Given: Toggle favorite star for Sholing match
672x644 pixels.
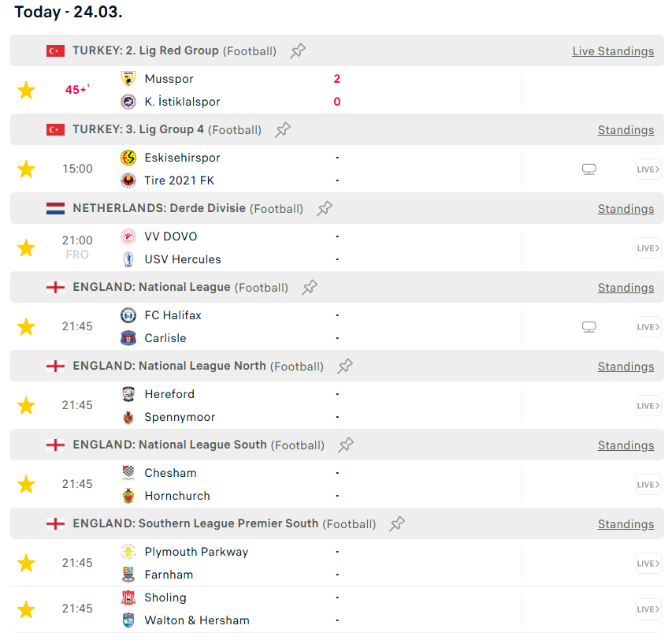Looking at the screenshot, I should 26,609.
